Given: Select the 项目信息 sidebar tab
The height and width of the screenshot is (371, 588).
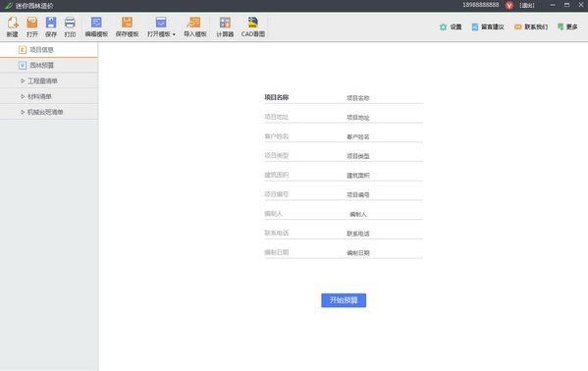Looking at the screenshot, I should point(49,49).
